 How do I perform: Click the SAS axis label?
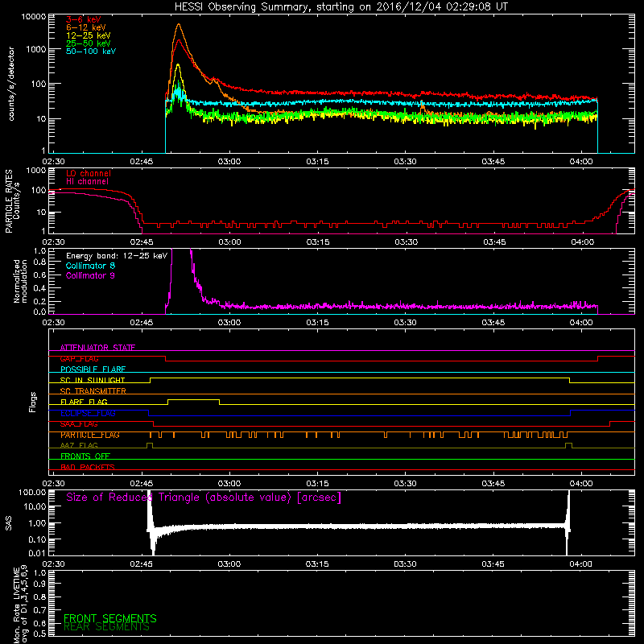9,522
